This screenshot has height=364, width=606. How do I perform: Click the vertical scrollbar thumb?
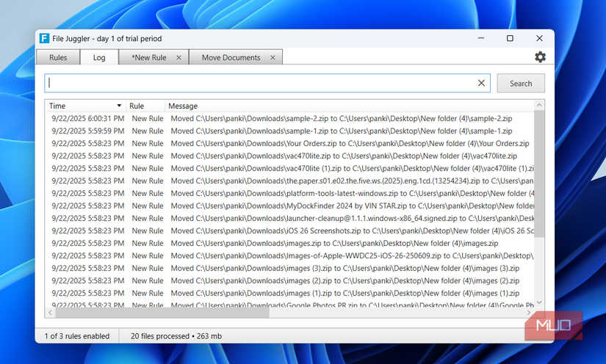(539, 174)
